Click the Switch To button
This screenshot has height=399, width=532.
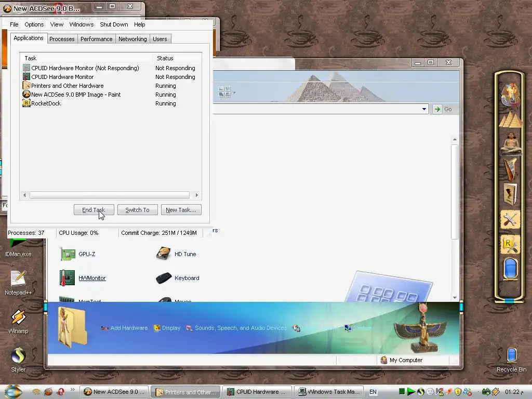(137, 210)
